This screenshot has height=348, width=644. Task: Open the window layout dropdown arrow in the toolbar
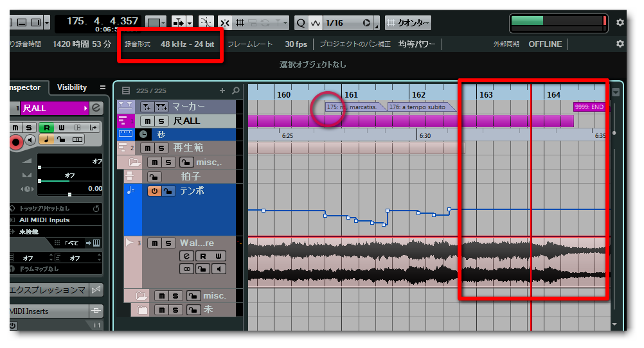[47, 22]
